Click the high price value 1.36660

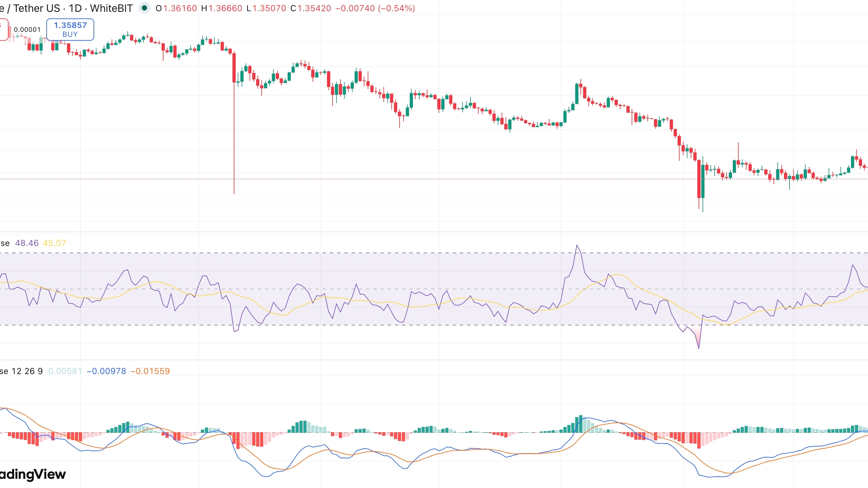225,8
